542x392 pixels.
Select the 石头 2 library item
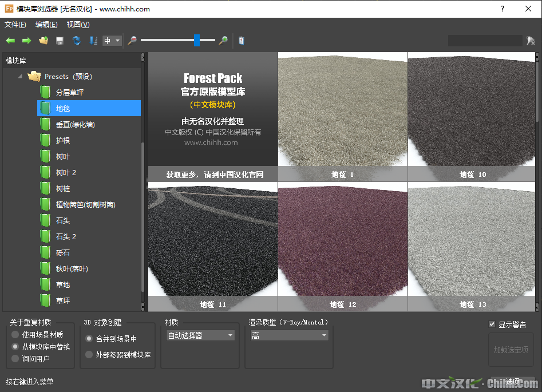[x=66, y=236]
